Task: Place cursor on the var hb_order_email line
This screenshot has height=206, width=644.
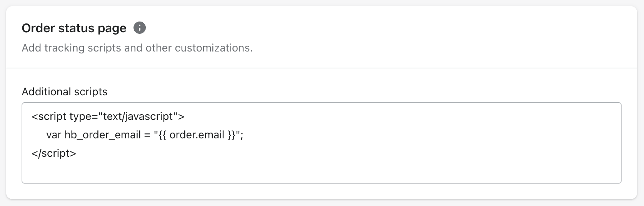Action: click(145, 135)
